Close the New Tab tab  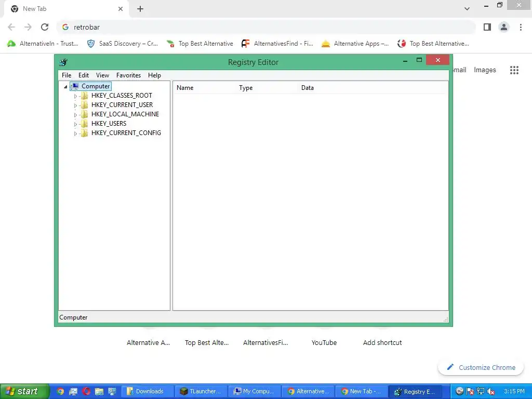(x=121, y=9)
